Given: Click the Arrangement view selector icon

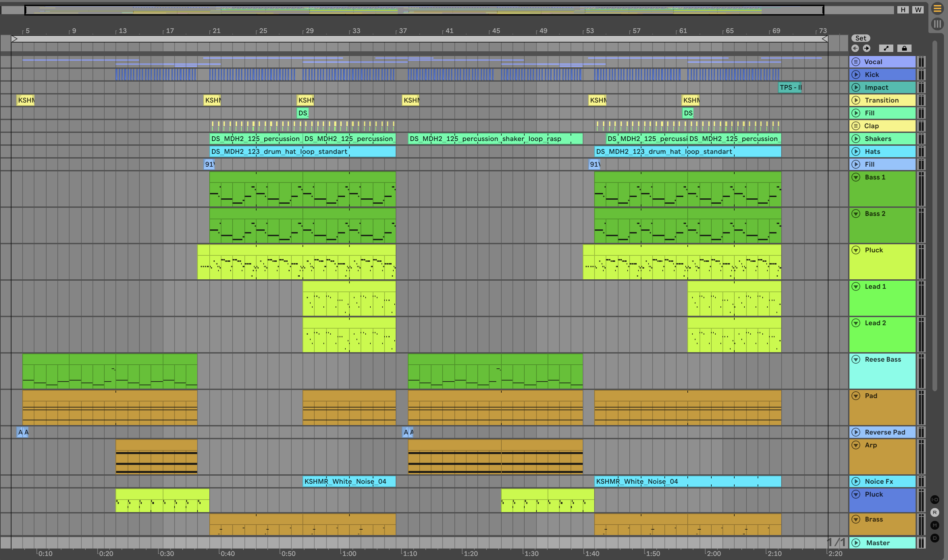Looking at the screenshot, I should click(x=937, y=9).
